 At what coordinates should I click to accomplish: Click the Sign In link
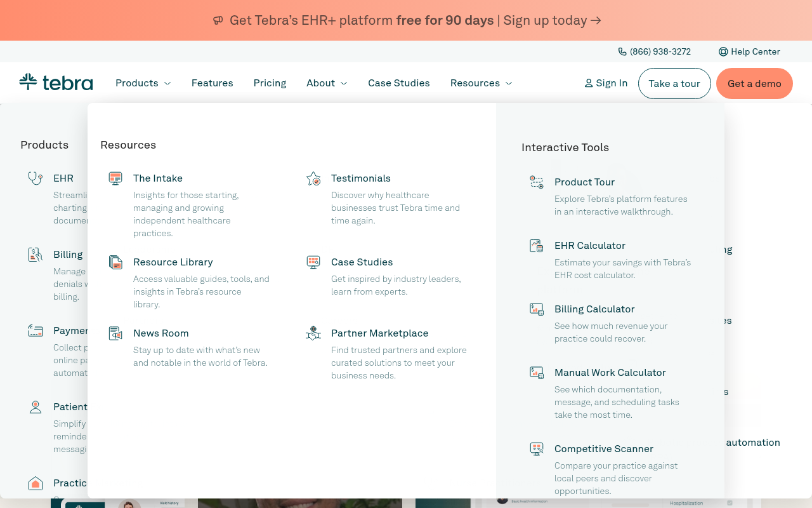pos(606,83)
